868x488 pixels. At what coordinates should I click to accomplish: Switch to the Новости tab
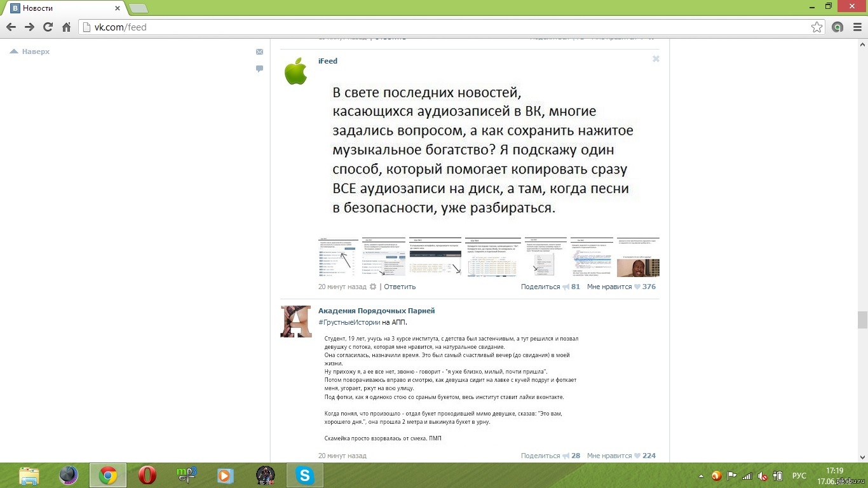coord(64,8)
